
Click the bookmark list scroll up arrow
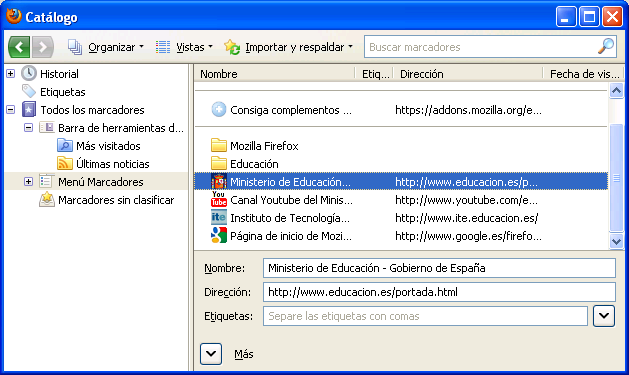coord(616,91)
